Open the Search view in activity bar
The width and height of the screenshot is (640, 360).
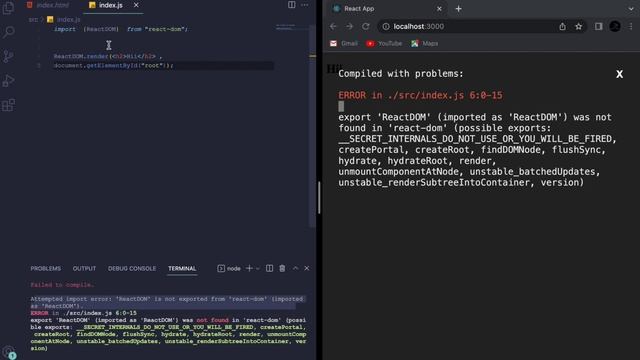(x=8, y=32)
